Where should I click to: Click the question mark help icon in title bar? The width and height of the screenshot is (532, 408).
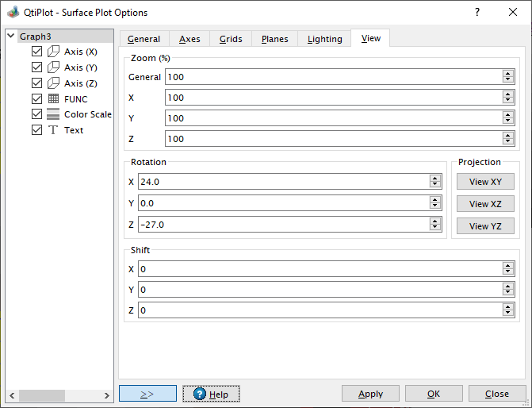pos(477,13)
